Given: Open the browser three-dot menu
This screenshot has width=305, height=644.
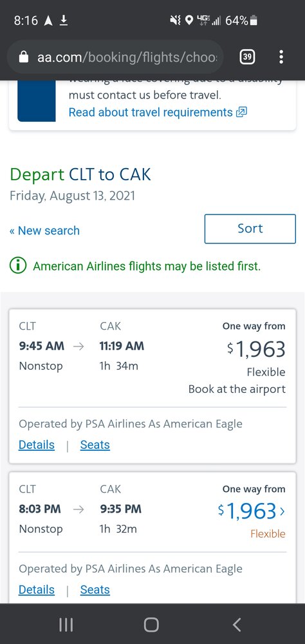Looking at the screenshot, I should (281, 57).
